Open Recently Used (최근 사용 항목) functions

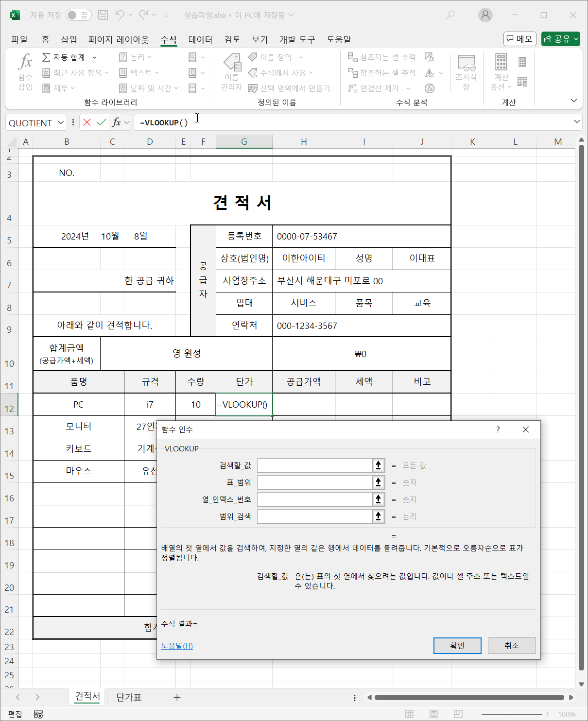tap(75, 73)
